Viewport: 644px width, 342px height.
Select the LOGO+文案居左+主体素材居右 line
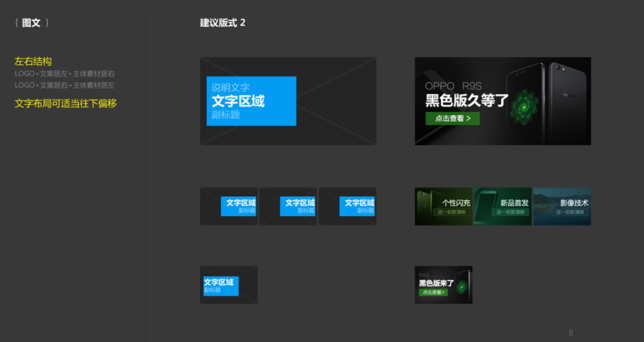click(65, 74)
